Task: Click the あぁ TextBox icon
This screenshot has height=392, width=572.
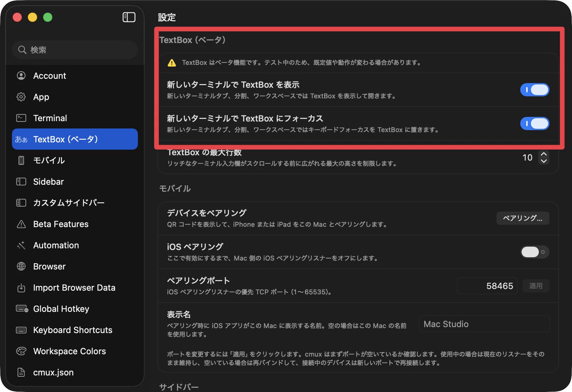Action: click(x=21, y=139)
